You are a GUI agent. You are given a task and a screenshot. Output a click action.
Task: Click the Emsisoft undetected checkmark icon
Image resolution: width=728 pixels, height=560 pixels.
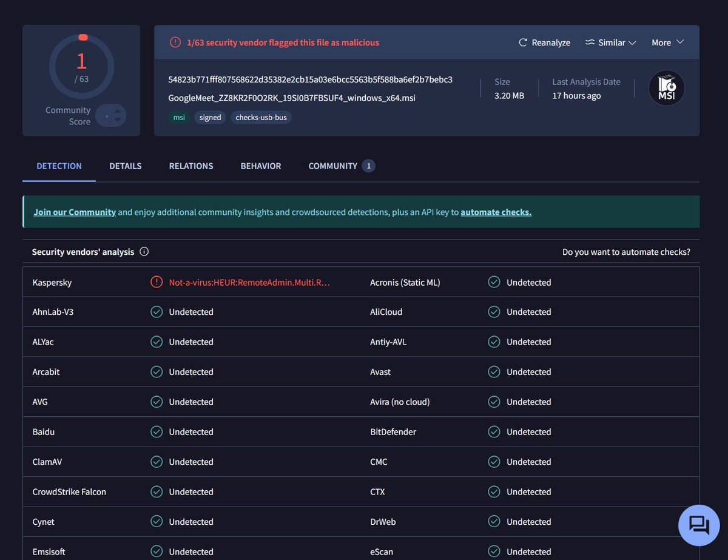pos(157,552)
